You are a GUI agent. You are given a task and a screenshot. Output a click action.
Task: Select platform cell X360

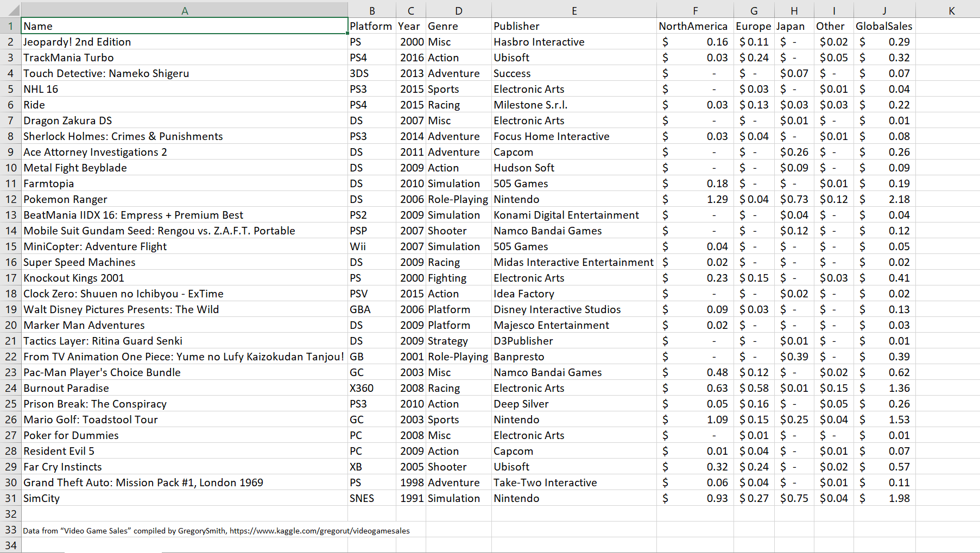[372, 388]
